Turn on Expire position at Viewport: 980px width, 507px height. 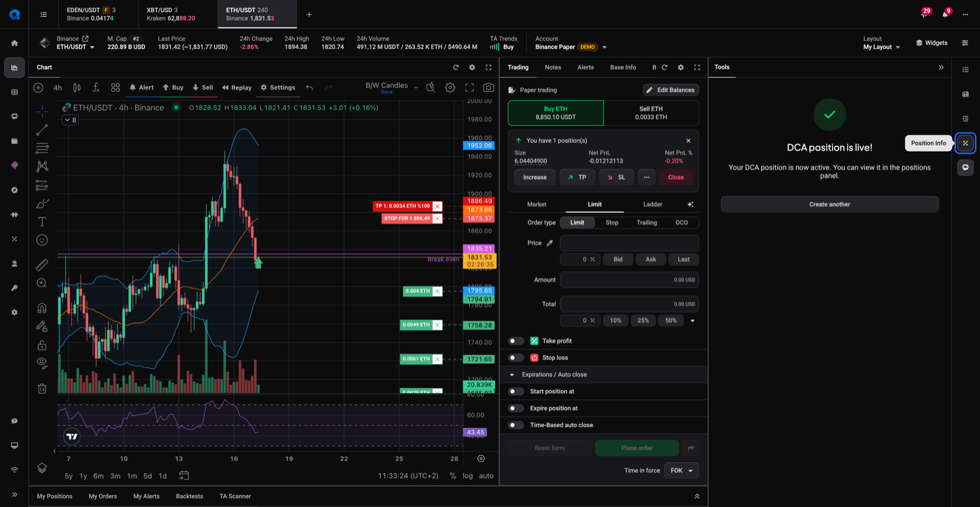click(516, 408)
